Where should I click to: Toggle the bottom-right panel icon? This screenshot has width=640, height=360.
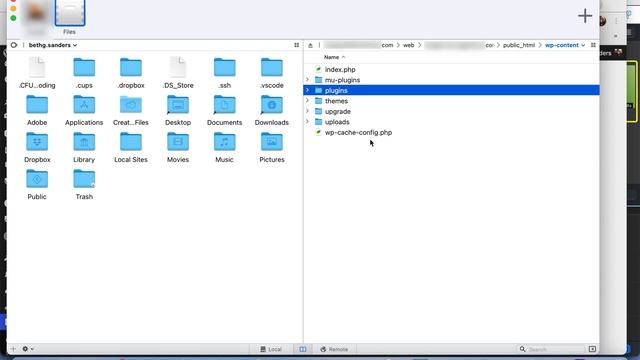592,349
